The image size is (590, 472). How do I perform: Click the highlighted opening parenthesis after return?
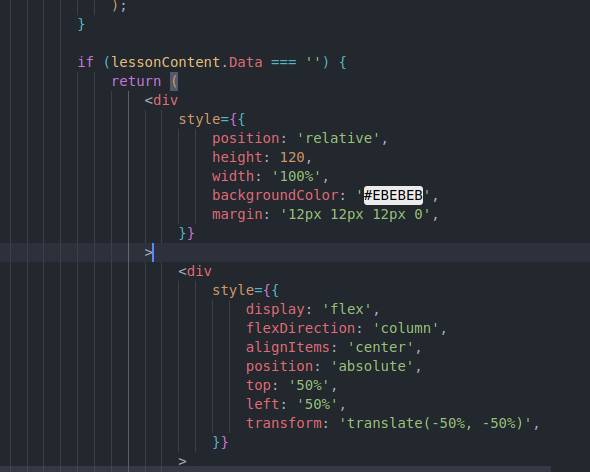[174, 81]
